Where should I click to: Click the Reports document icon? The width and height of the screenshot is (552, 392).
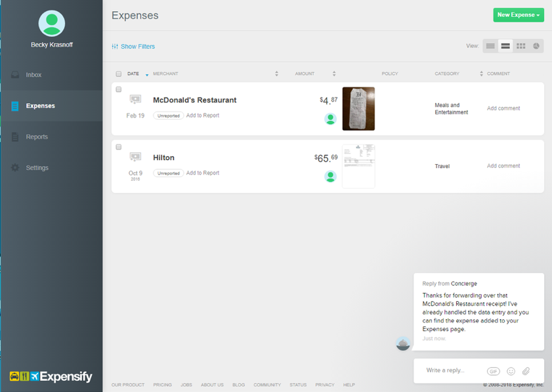pos(15,137)
